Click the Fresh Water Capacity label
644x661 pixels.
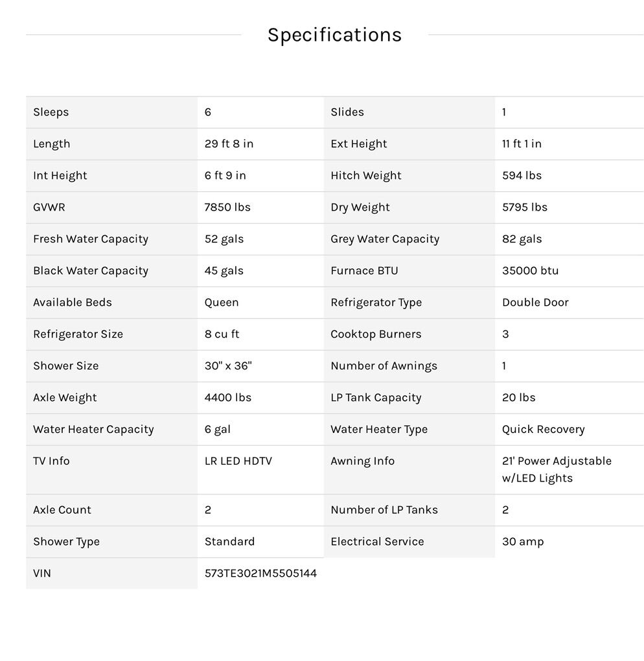coord(91,239)
